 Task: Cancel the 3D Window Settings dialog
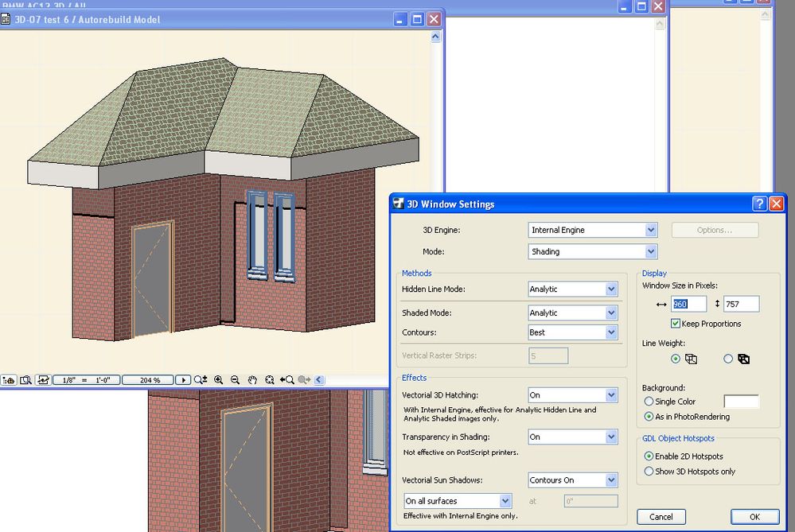click(x=661, y=517)
